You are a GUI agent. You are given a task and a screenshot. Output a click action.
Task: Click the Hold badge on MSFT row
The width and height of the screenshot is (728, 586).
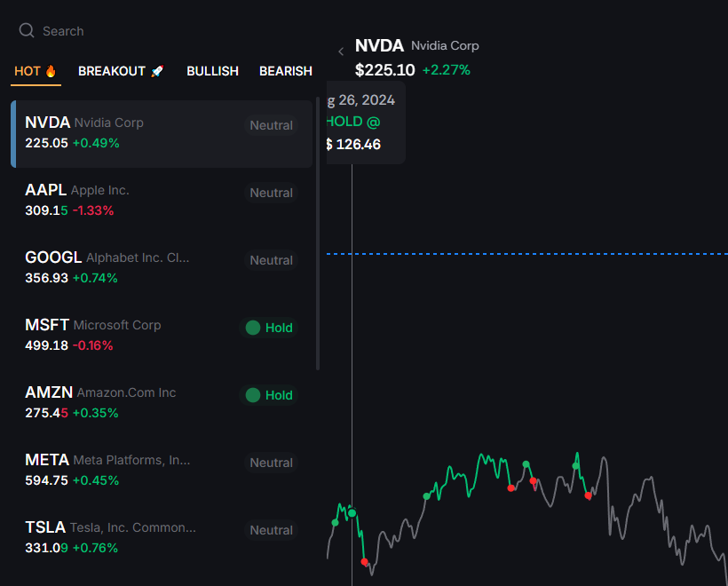coord(269,328)
